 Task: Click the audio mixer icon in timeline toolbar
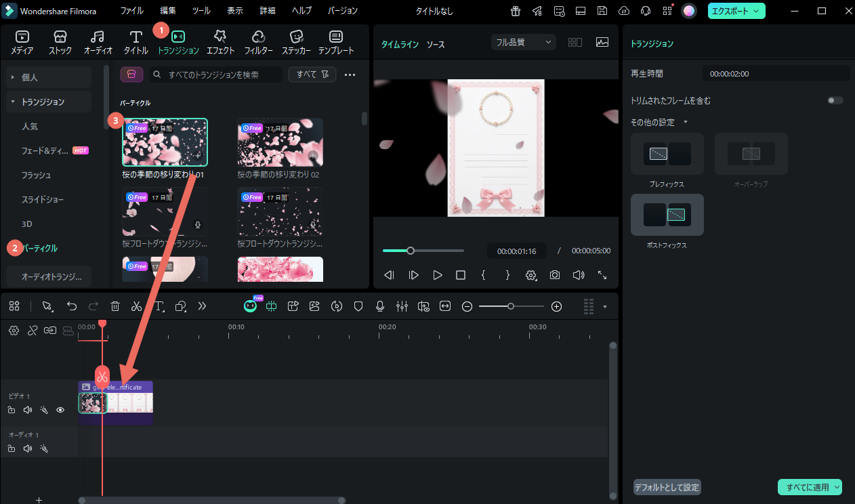pos(402,306)
